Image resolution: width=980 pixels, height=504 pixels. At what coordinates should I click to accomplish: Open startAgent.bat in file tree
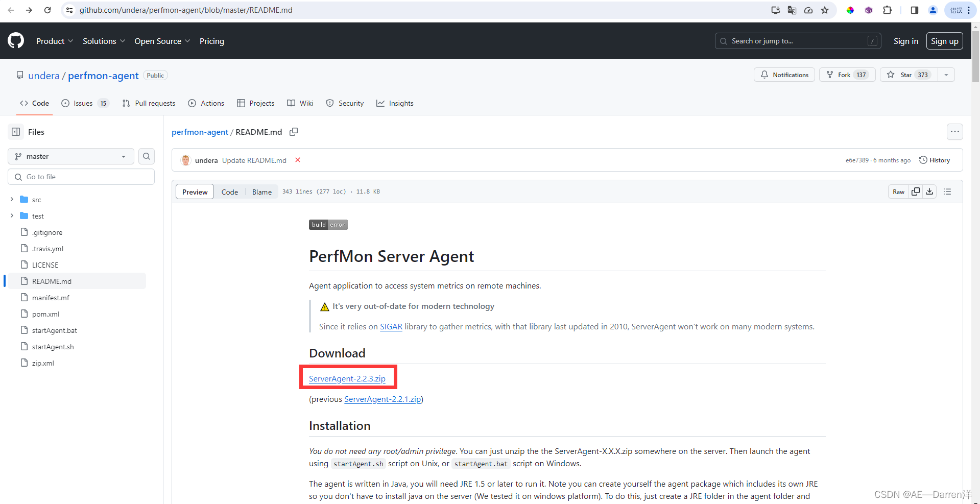click(x=55, y=330)
